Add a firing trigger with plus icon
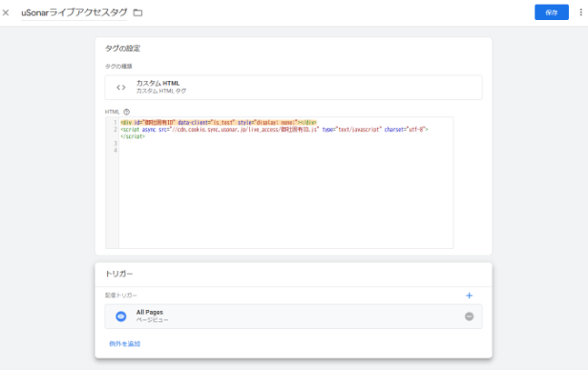 coord(469,295)
